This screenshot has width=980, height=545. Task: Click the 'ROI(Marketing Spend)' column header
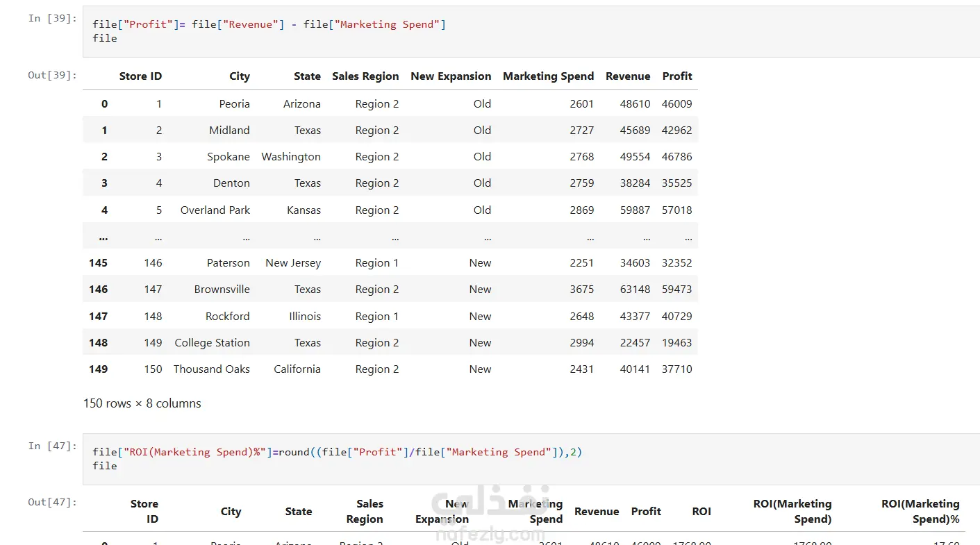point(792,512)
